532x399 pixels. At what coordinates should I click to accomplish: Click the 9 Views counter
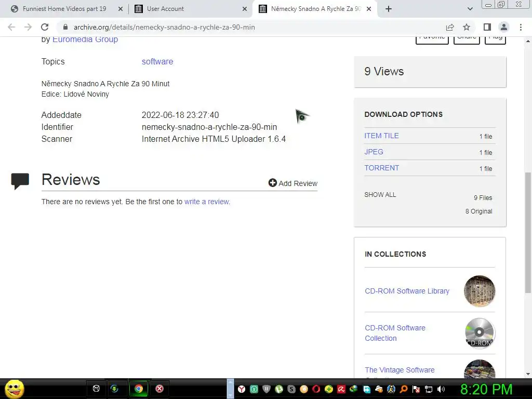(x=384, y=71)
